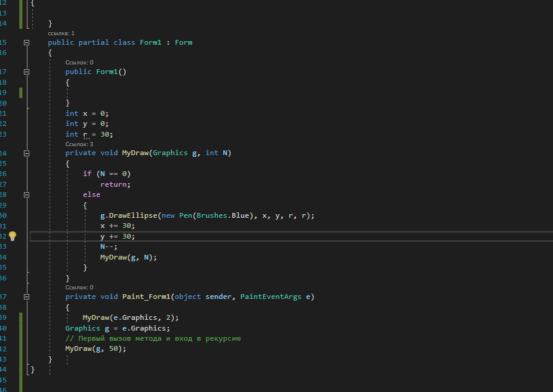The height and width of the screenshot is (392, 553).
Task: Click the recursive call 'MyDraw(g, N);'
Action: coord(128,258)
